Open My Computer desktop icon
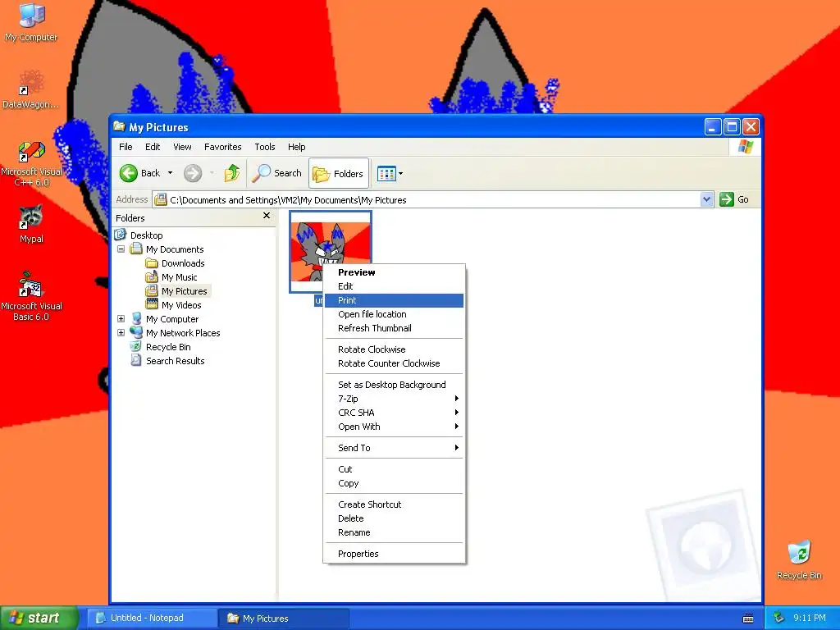This screenshot has height=630, width=840. 31,22
